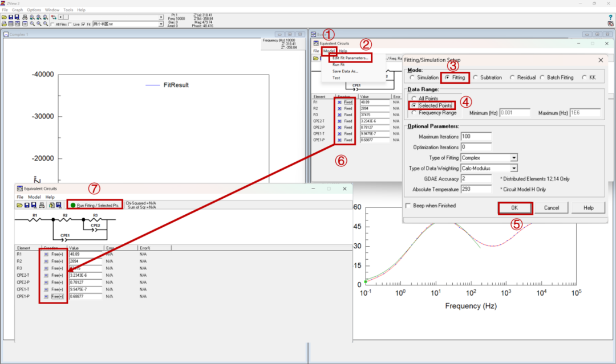Select Residual mode radio button
Image resolution: width=616 pixels, height=364 pixels.
(x=512, y=77)
